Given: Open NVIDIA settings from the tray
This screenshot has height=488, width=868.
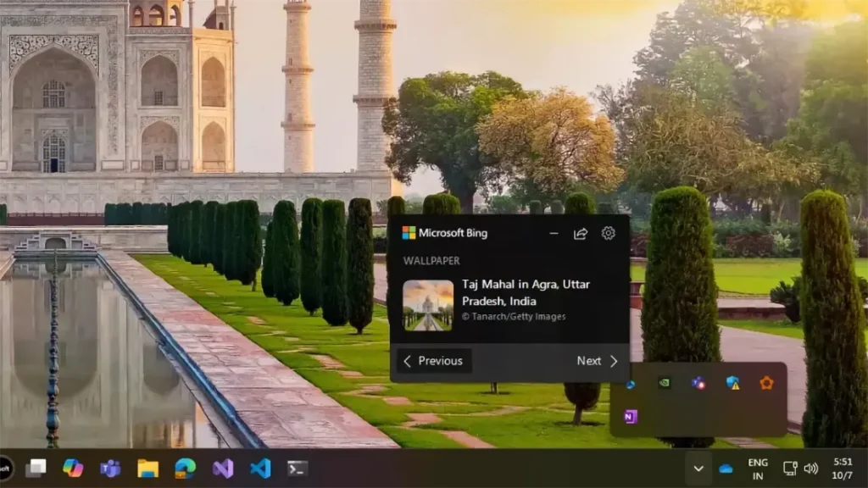Looking at the screenshot, I should [x=664, y=383].
